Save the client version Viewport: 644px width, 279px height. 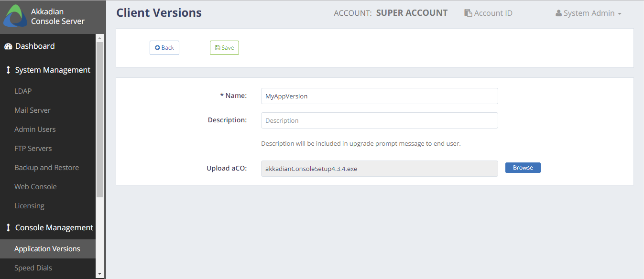pos(224,48)
